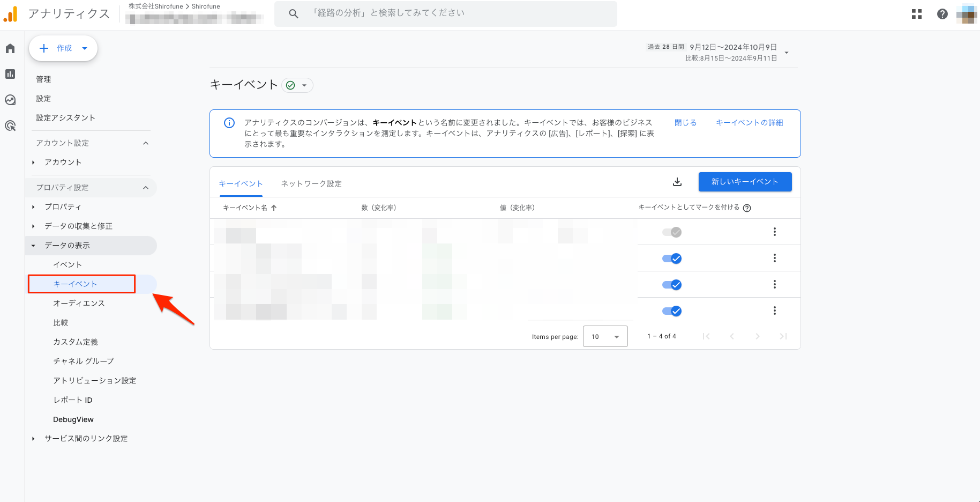Toggle the fourth key event switch

[672, 311]
